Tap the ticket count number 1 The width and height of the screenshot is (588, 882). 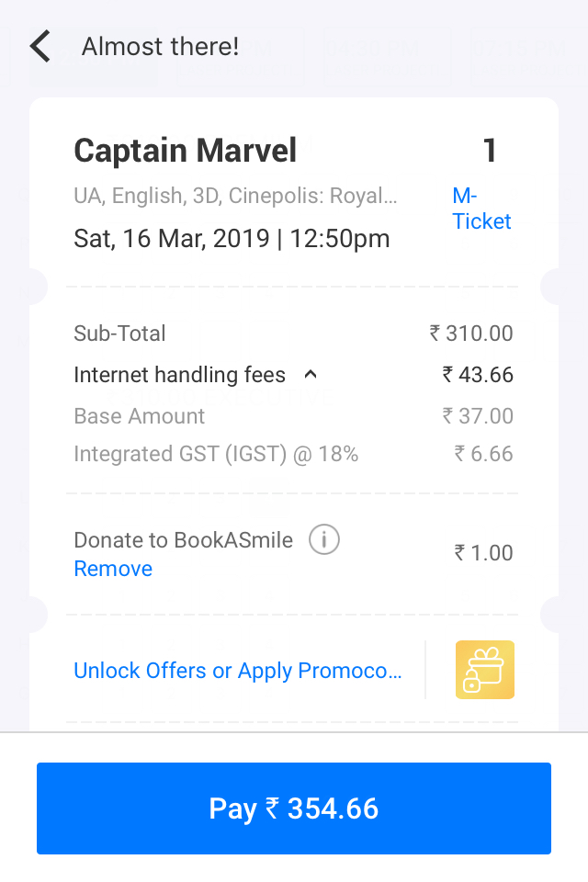490,151
